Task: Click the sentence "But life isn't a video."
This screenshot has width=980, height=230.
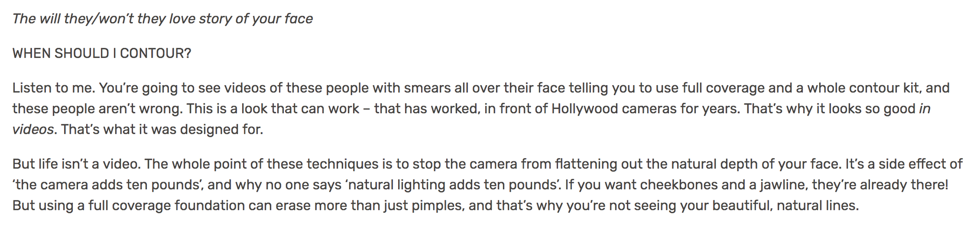Action: tap(76, 164)
